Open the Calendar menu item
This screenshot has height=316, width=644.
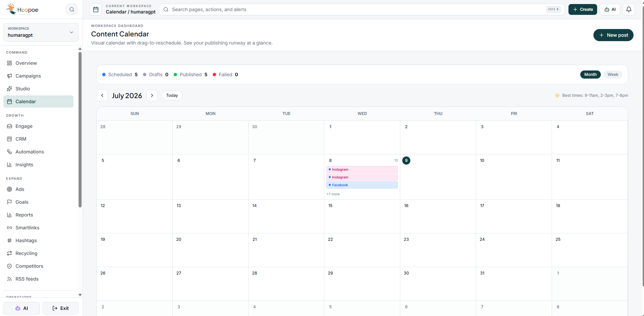click(38, 102)
